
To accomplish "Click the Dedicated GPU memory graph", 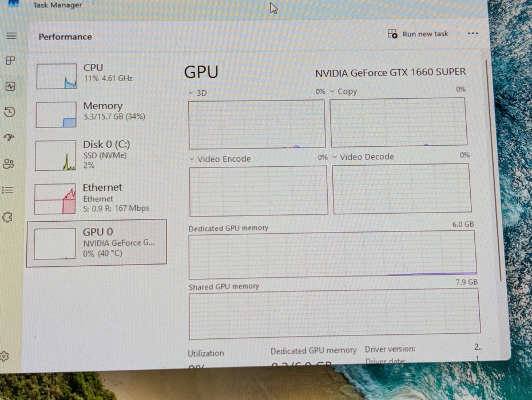I will [x=332, y=255].
